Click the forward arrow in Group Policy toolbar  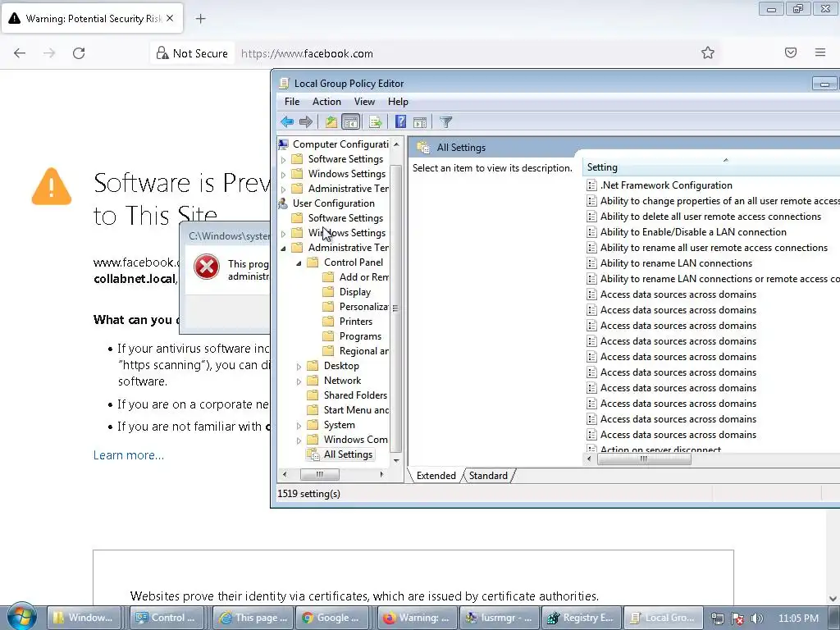(306, 122)
